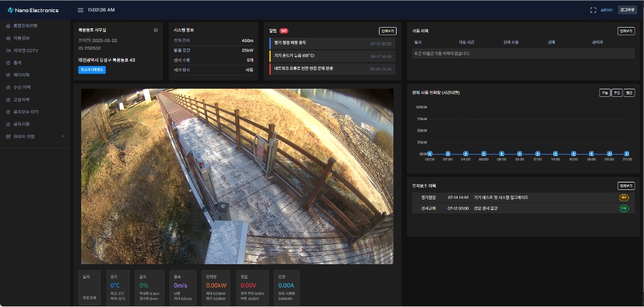Expand the 관리자 설정 submenu chevron
Screen dimensions: 644x307
pos(63,137)
